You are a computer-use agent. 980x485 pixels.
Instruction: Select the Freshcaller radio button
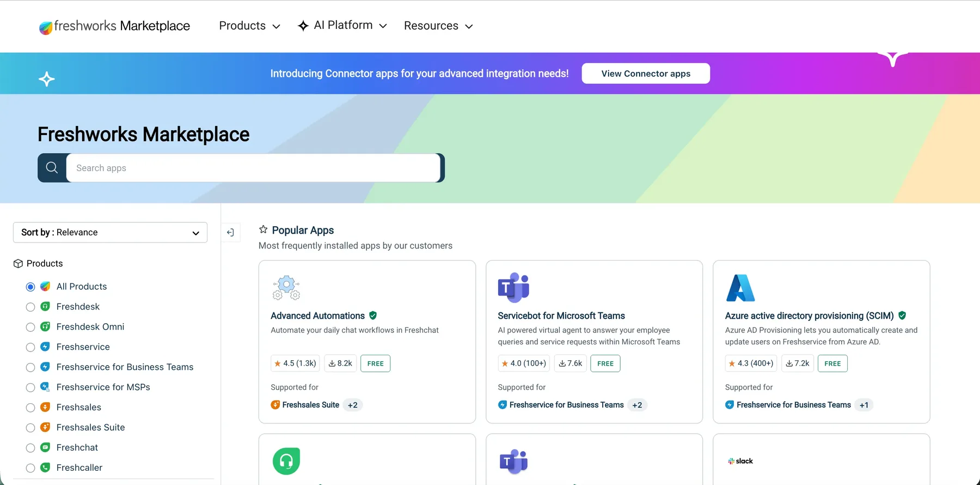pyautogui.click(x=30, y=468)
